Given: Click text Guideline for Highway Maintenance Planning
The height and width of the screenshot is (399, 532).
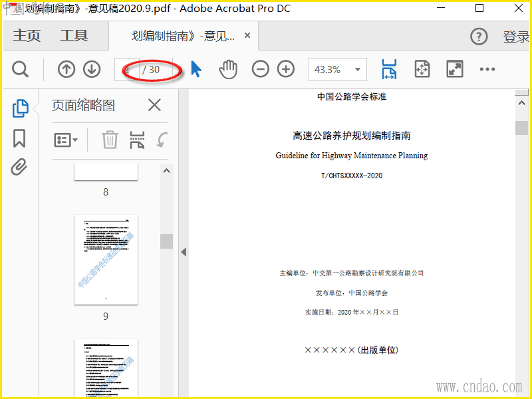Looking at the screenshot, I should (x=352, y=156).
